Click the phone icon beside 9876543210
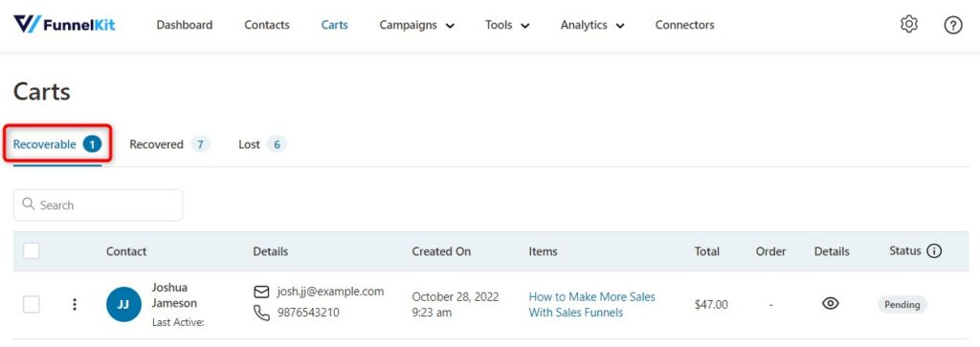 pos(261,313)
